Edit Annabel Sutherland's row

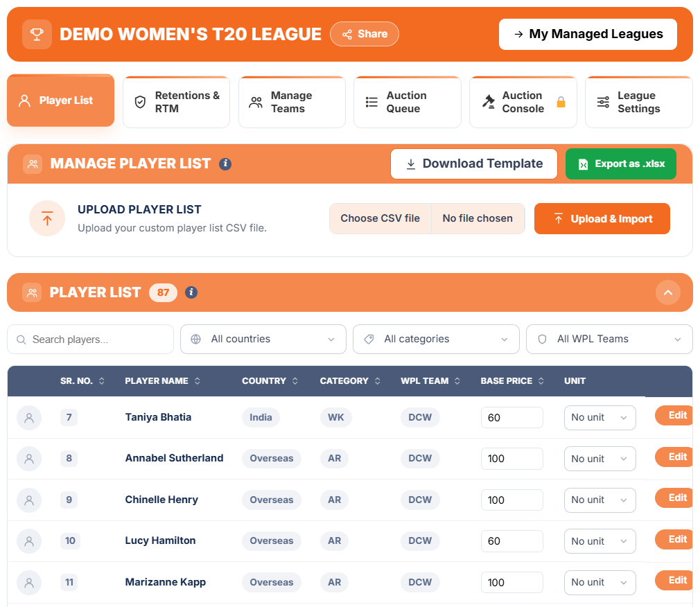coord(674,457)
